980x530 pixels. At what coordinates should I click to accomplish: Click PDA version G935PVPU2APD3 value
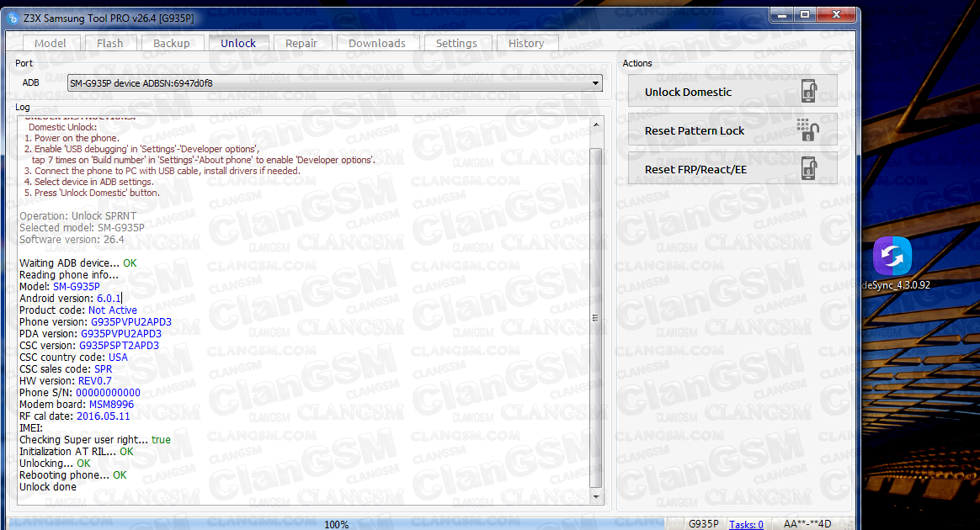pyautogui.click(x=121, y=334)
